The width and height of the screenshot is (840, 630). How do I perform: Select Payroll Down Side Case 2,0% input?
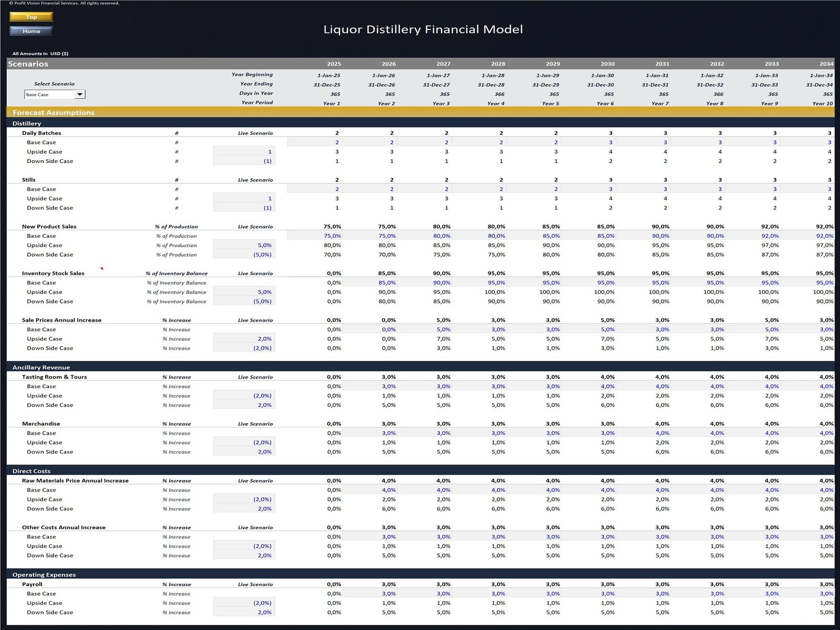[x=244, y=613]
